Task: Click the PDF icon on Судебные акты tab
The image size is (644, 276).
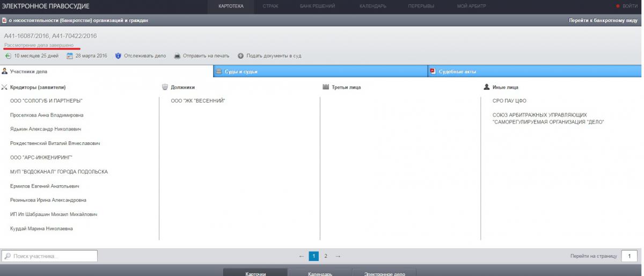Action: pyautogui.click(x=433, y=71)
